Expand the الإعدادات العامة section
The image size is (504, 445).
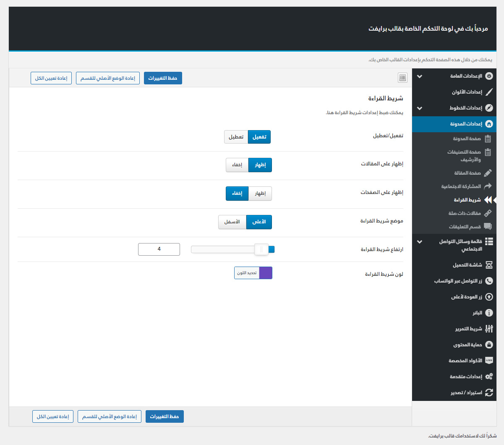[x=419, y=76]
